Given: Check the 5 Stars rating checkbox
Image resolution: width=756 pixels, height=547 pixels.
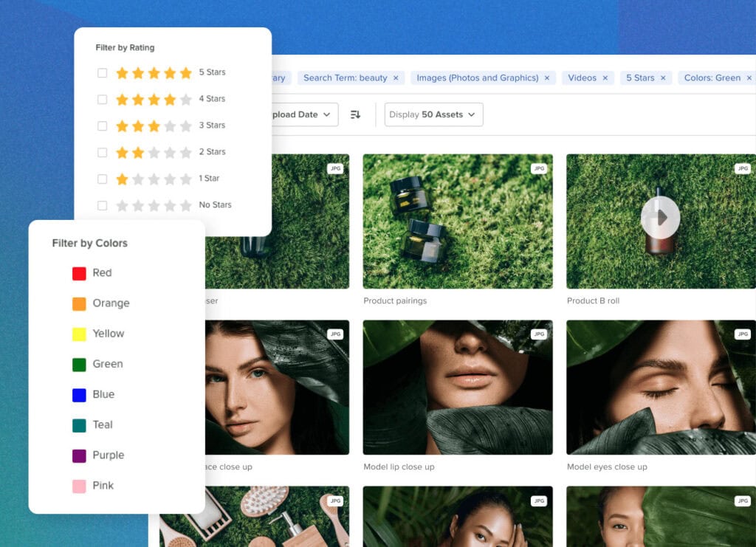Looking at the screenshot, I should click(102, 72).
